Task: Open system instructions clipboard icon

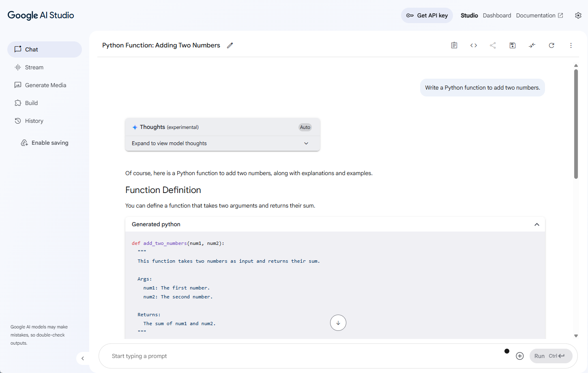Action: 454,45
